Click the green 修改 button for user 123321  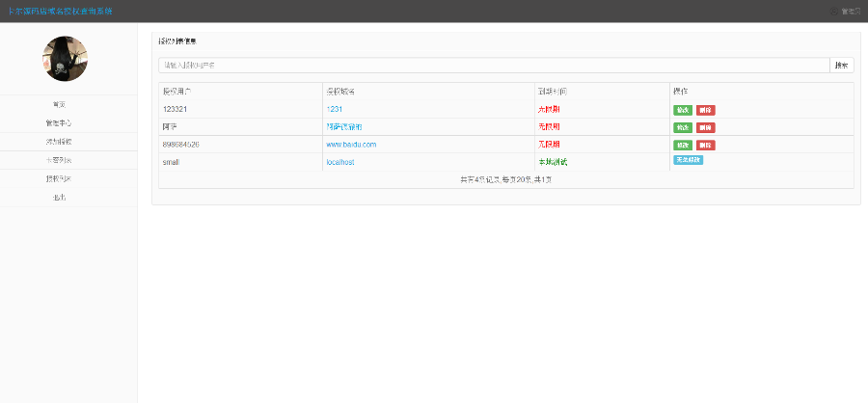[683, 110]
